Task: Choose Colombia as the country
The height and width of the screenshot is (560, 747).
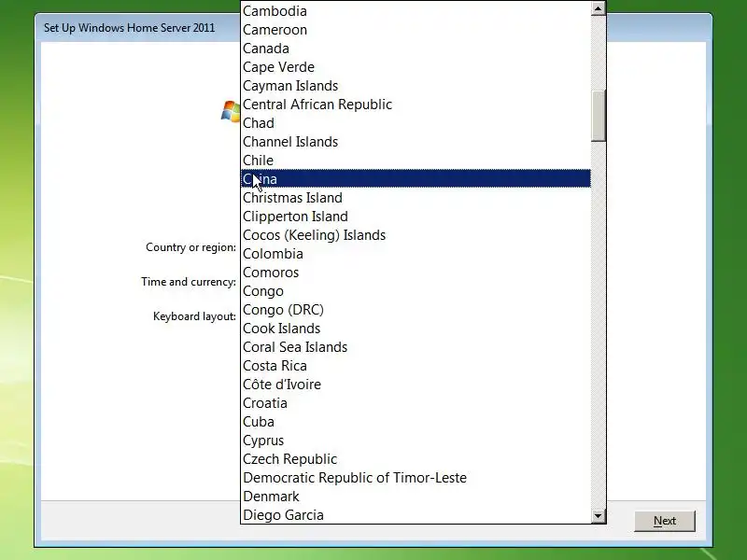Action: [416, 253]
